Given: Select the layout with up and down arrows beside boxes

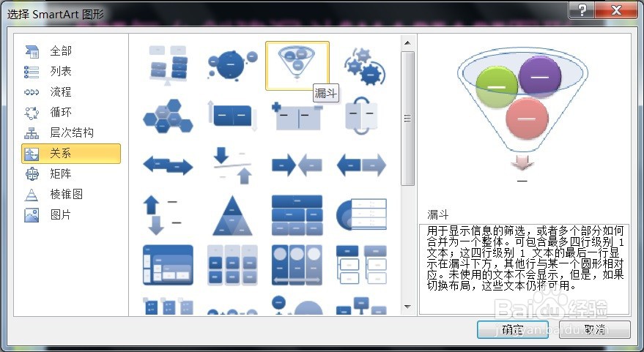Looking at the screenshot, I should click(x=232, y=116).
